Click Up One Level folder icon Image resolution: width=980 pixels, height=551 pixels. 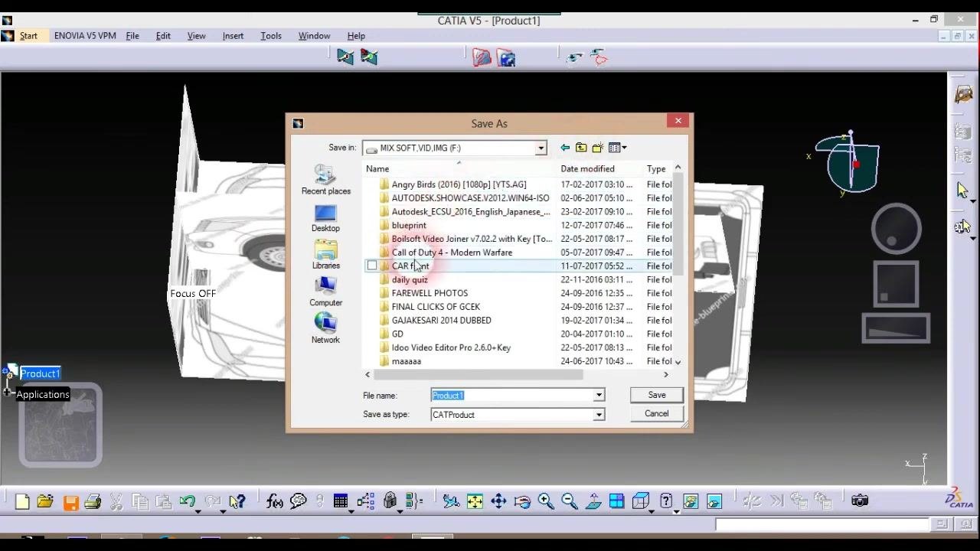pos(581,148)
